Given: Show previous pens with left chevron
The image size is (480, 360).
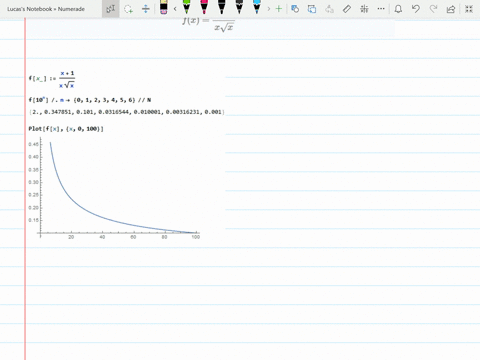Looking at the screenshot, I should tap(175, 9).
